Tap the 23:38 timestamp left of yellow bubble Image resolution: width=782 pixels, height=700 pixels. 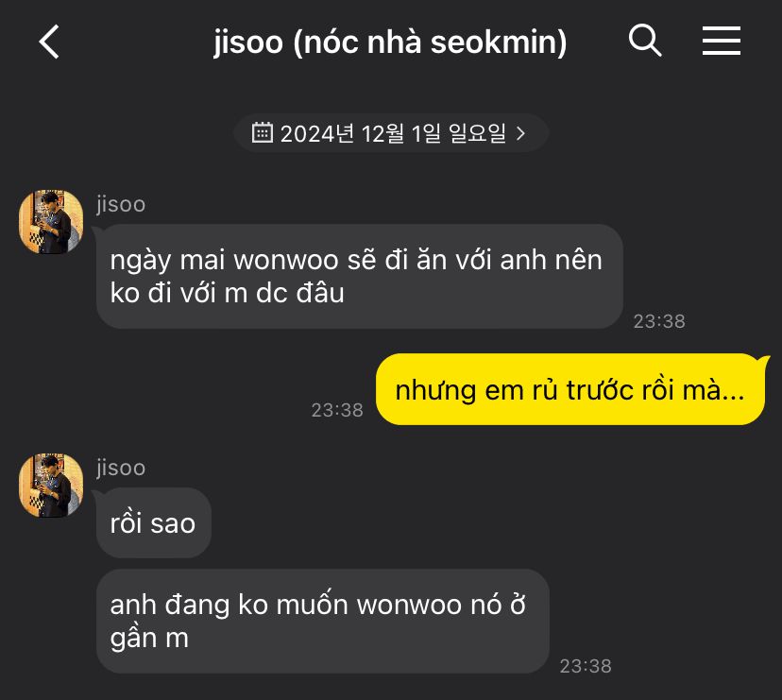pos(337,410)
